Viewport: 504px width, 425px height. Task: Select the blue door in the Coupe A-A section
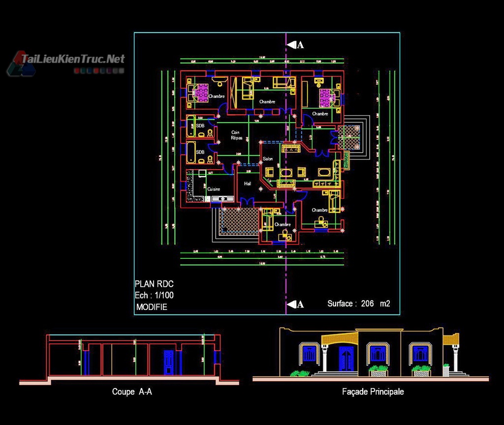click(x=168, y=363)
